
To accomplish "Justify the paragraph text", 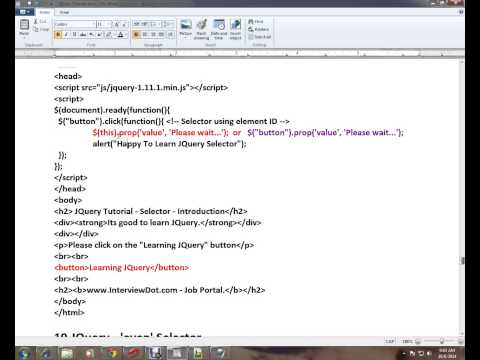I will 161,34.
